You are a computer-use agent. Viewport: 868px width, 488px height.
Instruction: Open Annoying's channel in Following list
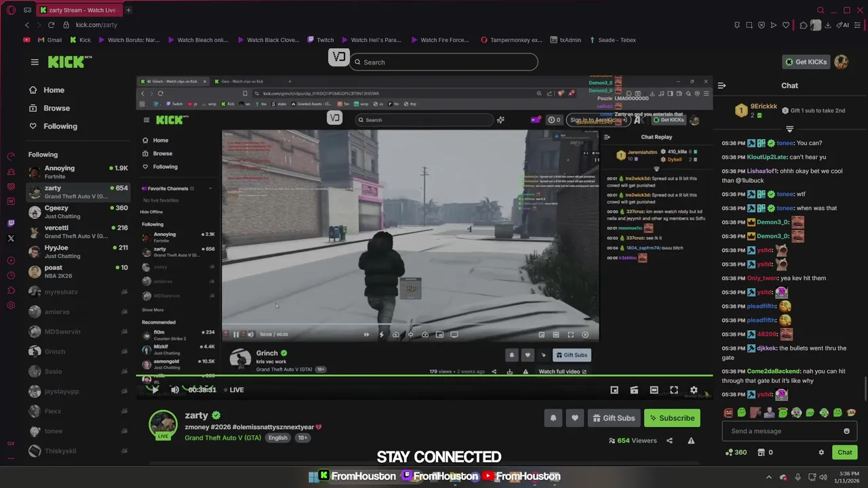pyautogui.click(x=78, y=172)
